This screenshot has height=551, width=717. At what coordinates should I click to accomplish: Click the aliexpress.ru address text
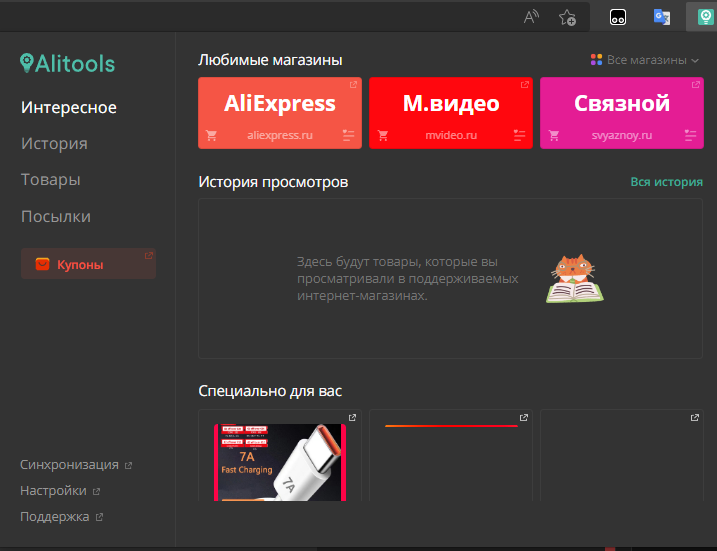[x=280, y=135]
